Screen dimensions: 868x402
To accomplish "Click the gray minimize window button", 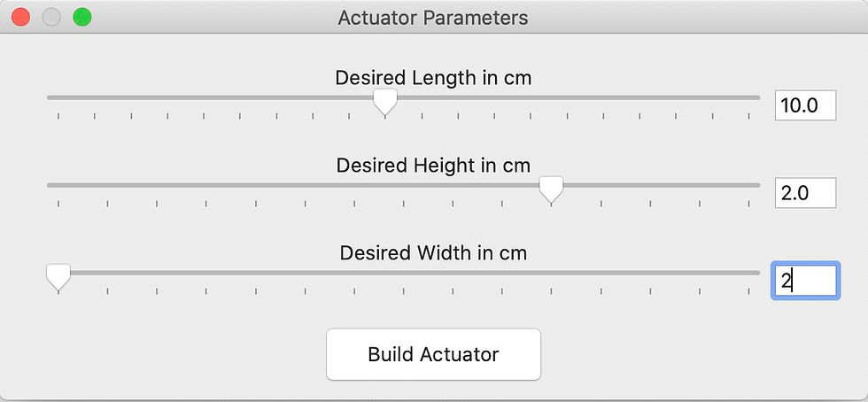I will (x=51, y=17).
